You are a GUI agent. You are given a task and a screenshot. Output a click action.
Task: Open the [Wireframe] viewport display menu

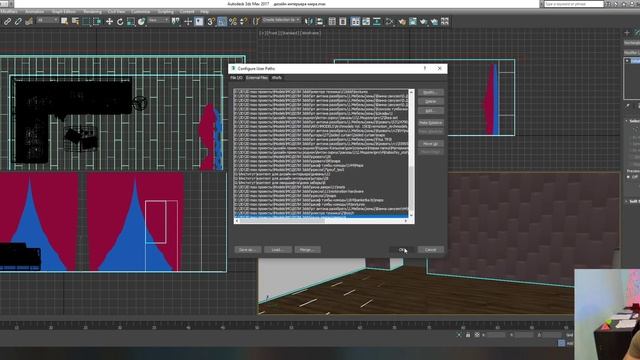pos(310,33)
